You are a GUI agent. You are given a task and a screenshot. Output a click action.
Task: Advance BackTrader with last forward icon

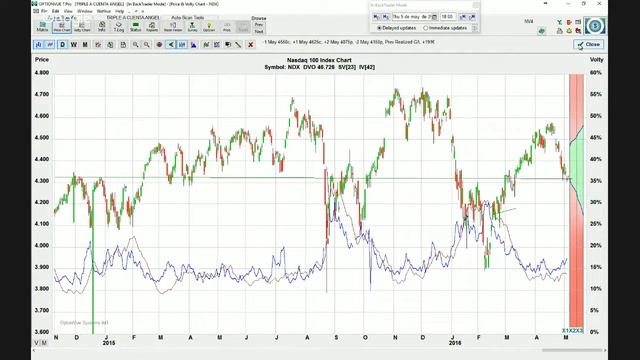click(472, 17)
